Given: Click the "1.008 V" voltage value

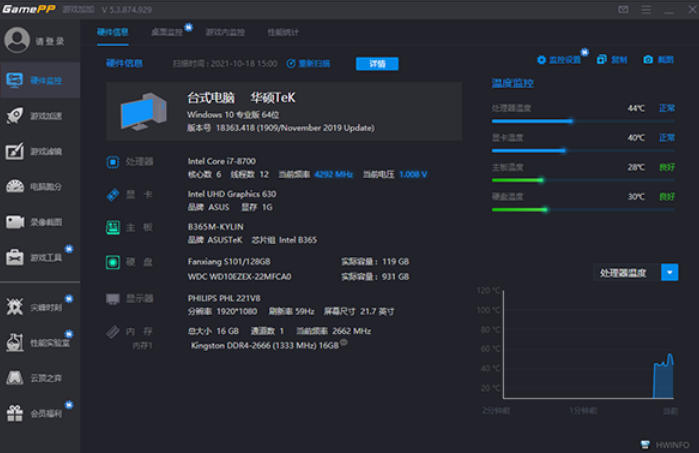Looking at the screenshot, I should (x=413, y=174).
